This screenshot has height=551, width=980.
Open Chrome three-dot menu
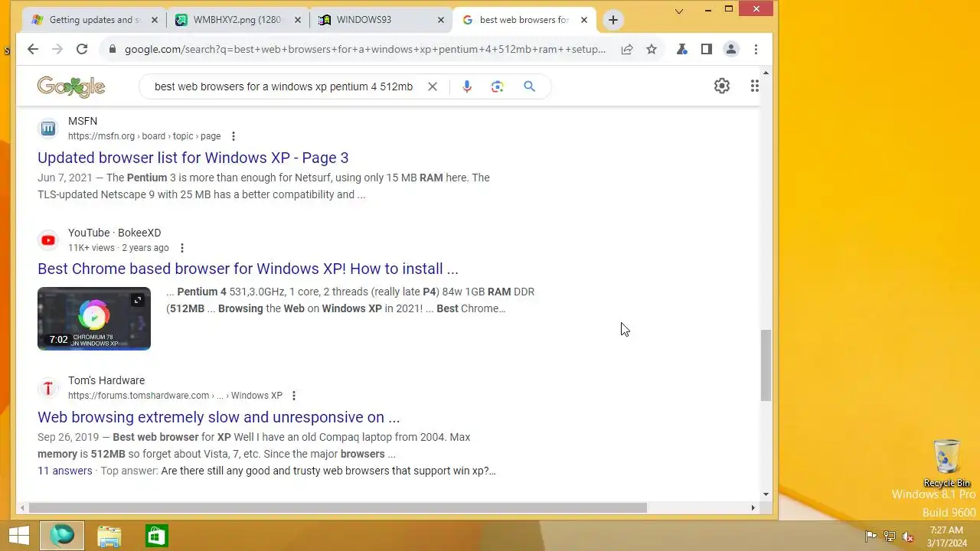pyautogui.click(x=756, y=49)
